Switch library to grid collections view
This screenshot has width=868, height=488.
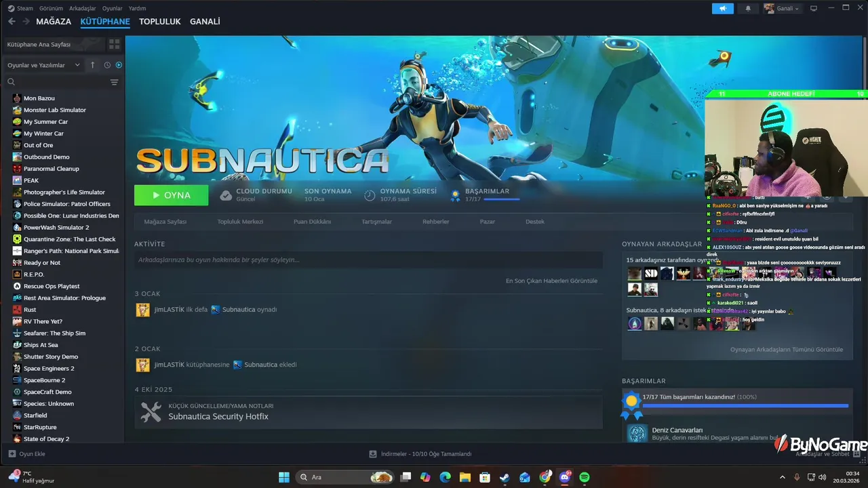click(114, 44)
